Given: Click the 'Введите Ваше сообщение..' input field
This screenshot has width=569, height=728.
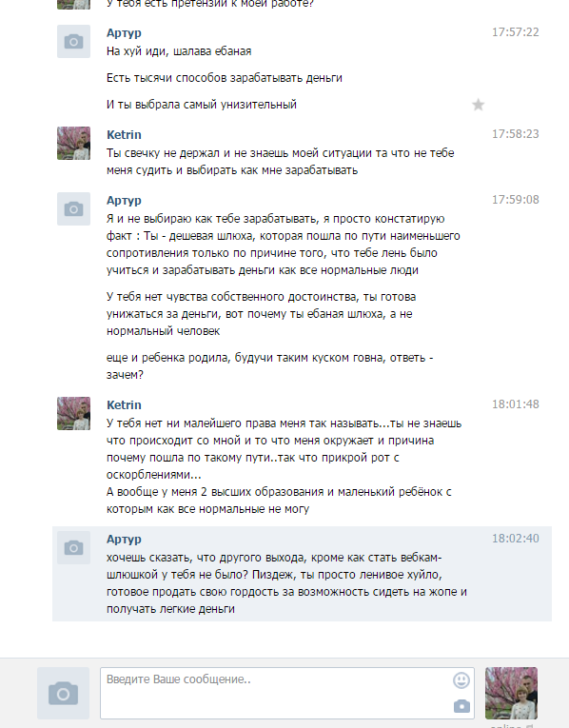Looking at the screenshot, I should click(x=286, y=693).
